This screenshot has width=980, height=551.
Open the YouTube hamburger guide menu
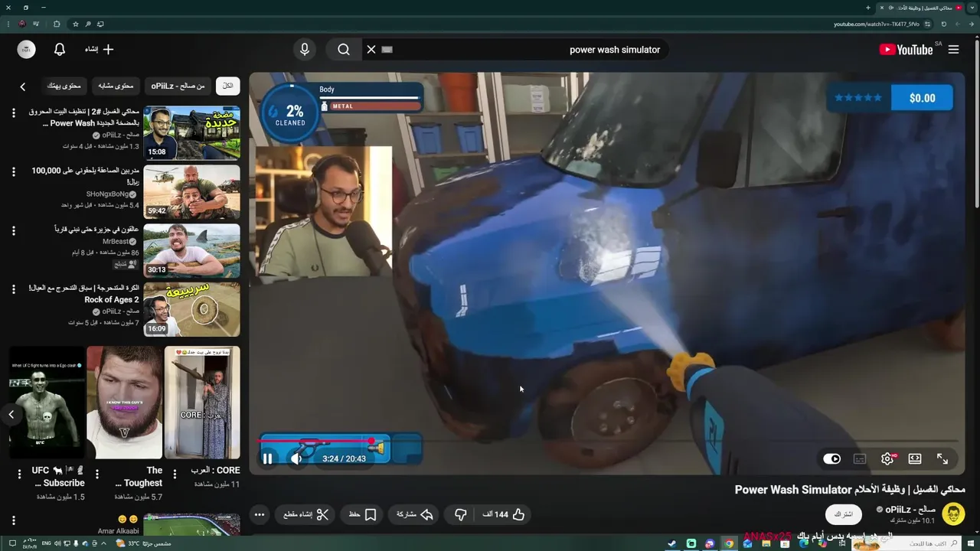coord(953,50)
